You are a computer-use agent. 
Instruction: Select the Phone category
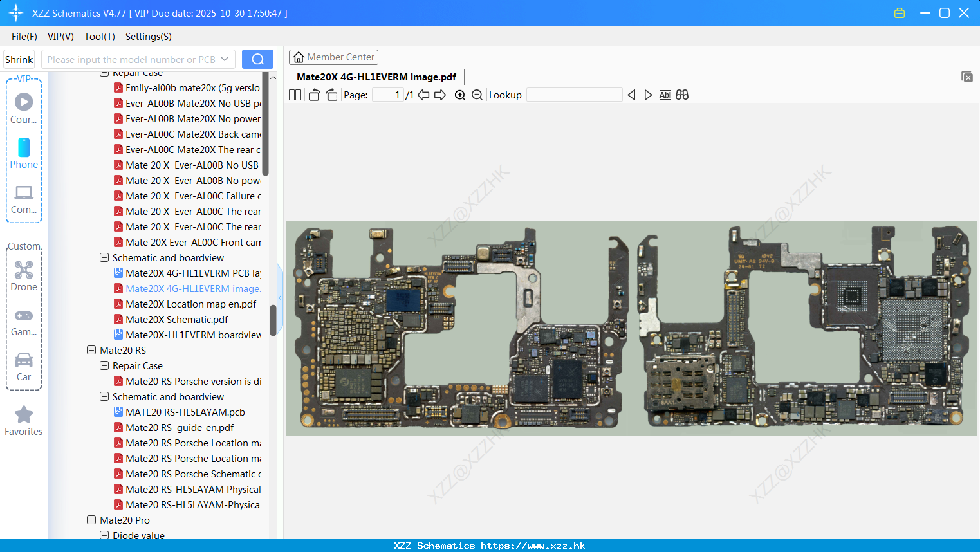pyautogui.click(x=24, y=154)
